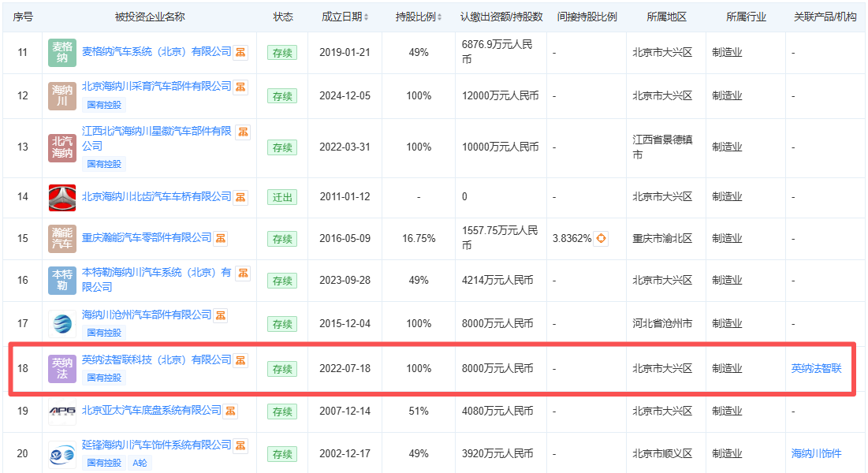
Task: Click the 海纳川 logo in row 12
Action: click(62, 96)
